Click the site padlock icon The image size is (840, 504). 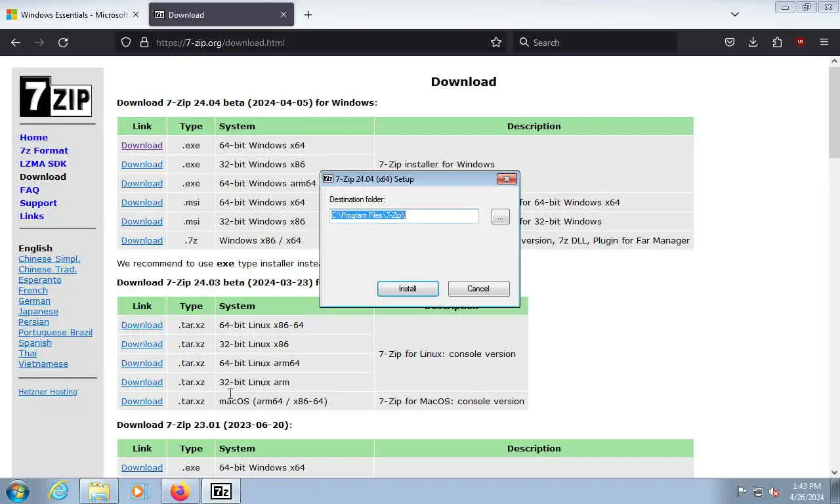[x=144, y=42]
